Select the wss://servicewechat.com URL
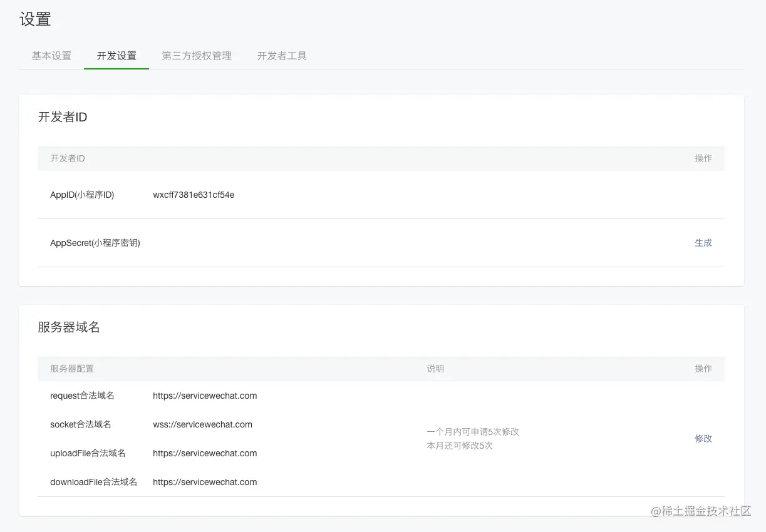The image size is (766, 532). (202, 424)
